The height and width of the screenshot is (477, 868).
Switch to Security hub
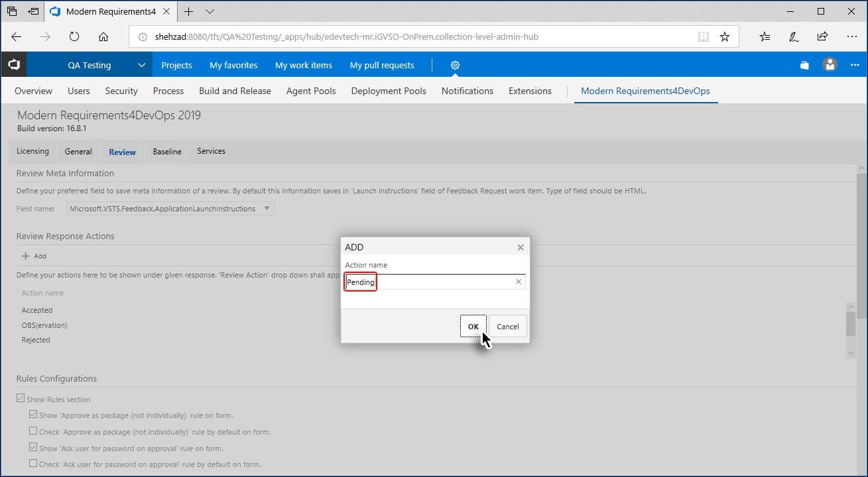121,91
